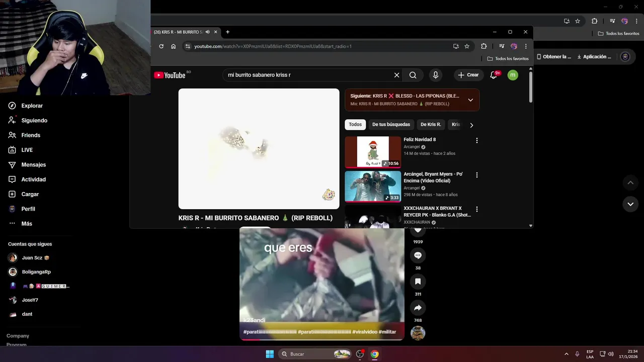Open site info icon in address bar
Image resolution: width=644 pixels, height=362 pixels.
coord(188,46)
